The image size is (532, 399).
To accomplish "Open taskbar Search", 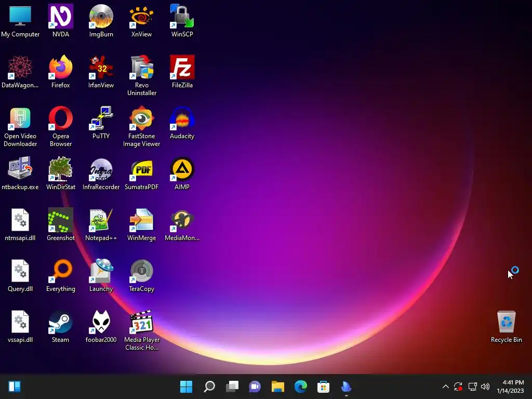I will pyautogui.click(x=209, y=387).
